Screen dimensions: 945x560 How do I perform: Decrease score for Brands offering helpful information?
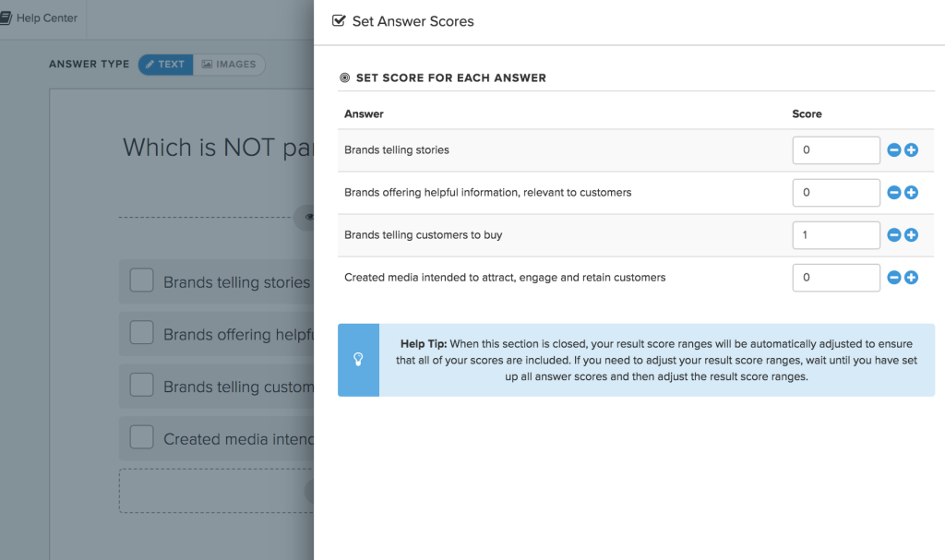click(893, 192)
